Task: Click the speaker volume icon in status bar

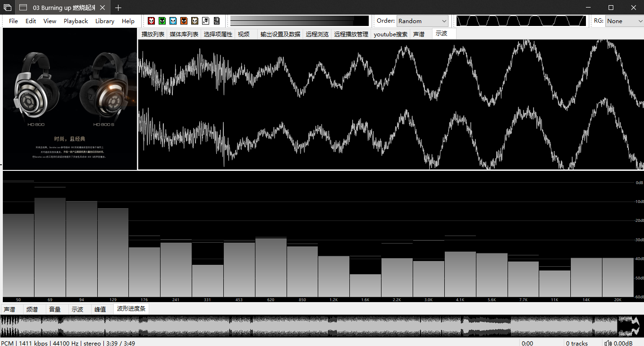Action: pos(608,343)
